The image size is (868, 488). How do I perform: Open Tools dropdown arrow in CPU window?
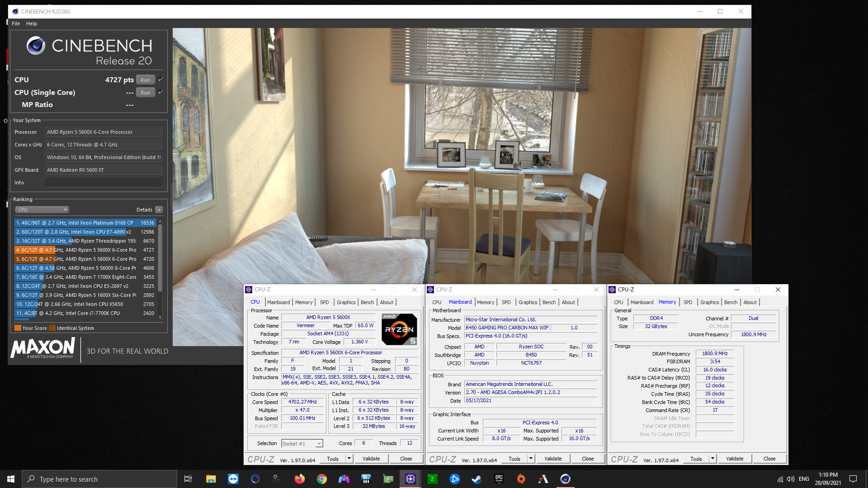tap(349, 459)
